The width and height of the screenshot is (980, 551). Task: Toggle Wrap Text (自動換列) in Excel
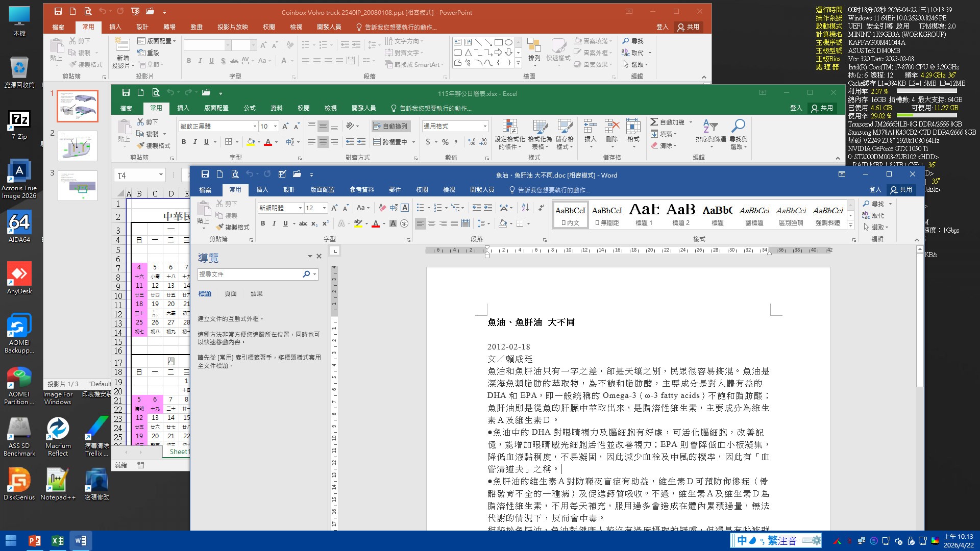(390, 126)
